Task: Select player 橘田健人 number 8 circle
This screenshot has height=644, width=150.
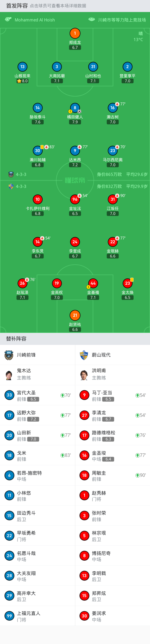Action: tap(75, 108)
